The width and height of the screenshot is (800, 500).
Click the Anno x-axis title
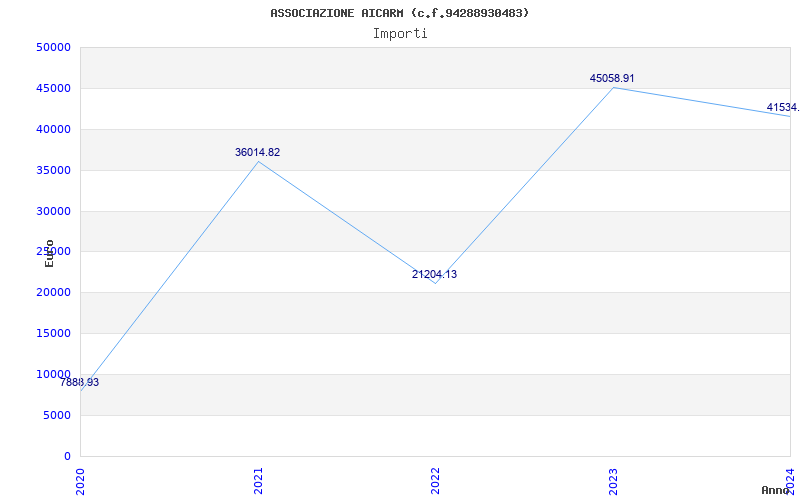[x=775, y=490]
